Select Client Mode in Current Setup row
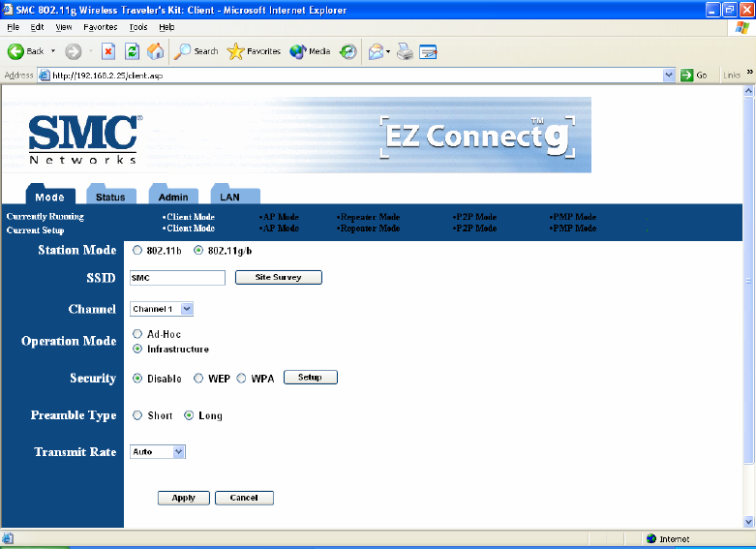 pyautogui.click(x=189, y=229)
